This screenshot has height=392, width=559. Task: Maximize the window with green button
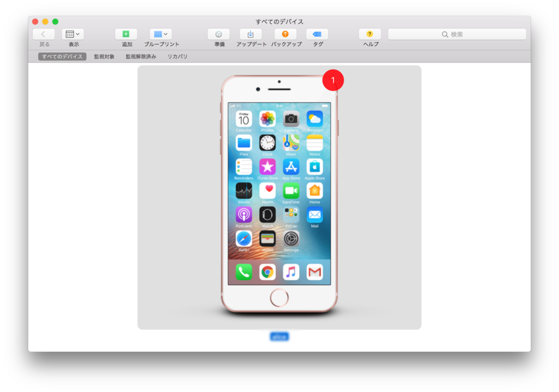55,21
